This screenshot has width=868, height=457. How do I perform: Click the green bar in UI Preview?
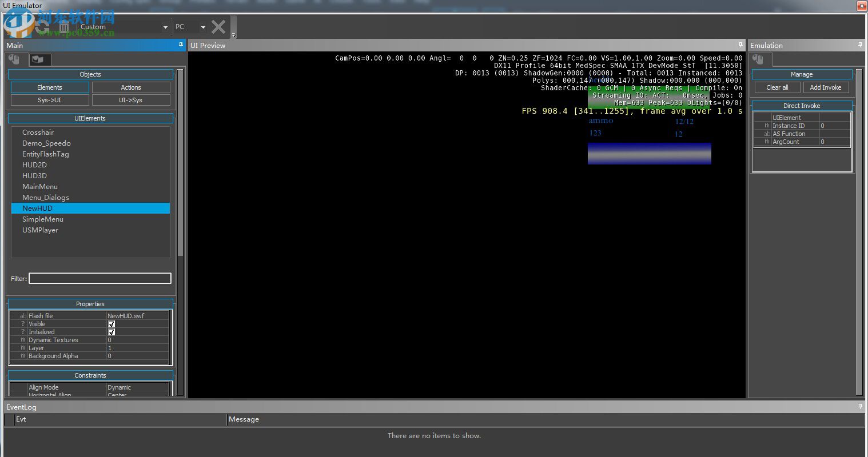click(648, 97)
